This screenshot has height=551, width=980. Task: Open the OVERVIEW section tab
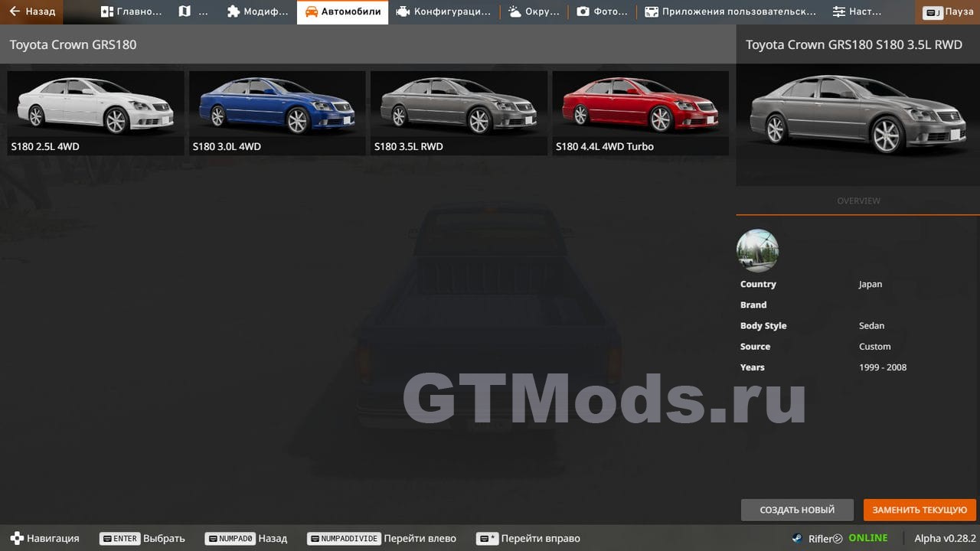pos(858,201)
